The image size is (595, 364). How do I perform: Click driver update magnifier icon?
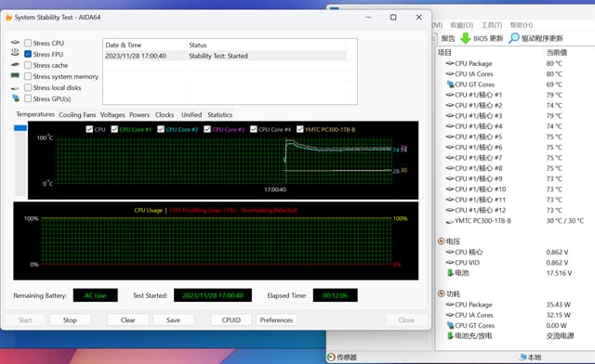point(514,38)
